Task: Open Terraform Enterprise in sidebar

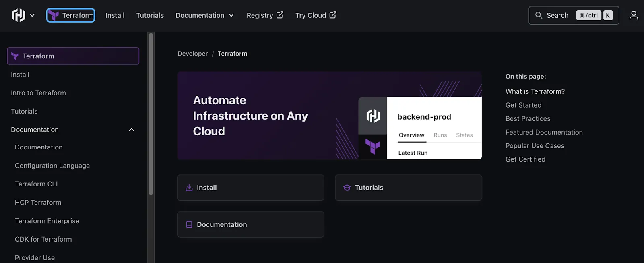Action: (47, 221)
